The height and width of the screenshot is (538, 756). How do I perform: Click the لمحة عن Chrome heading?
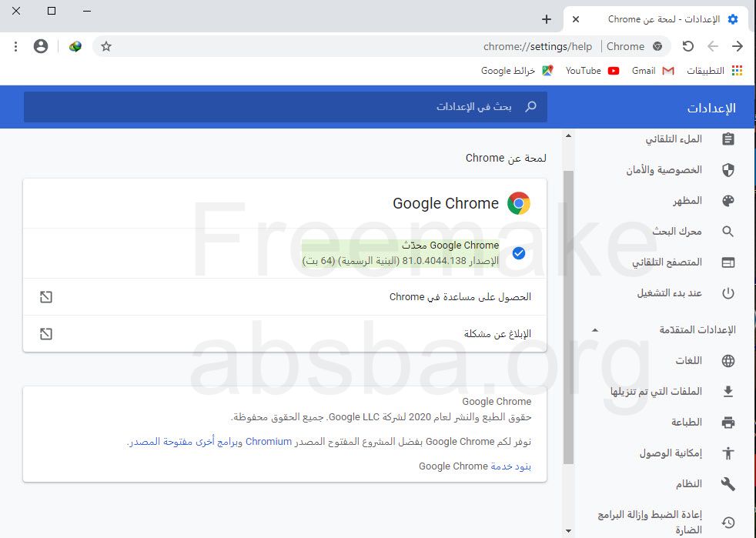pyautogui.click(x=506, y=158)
